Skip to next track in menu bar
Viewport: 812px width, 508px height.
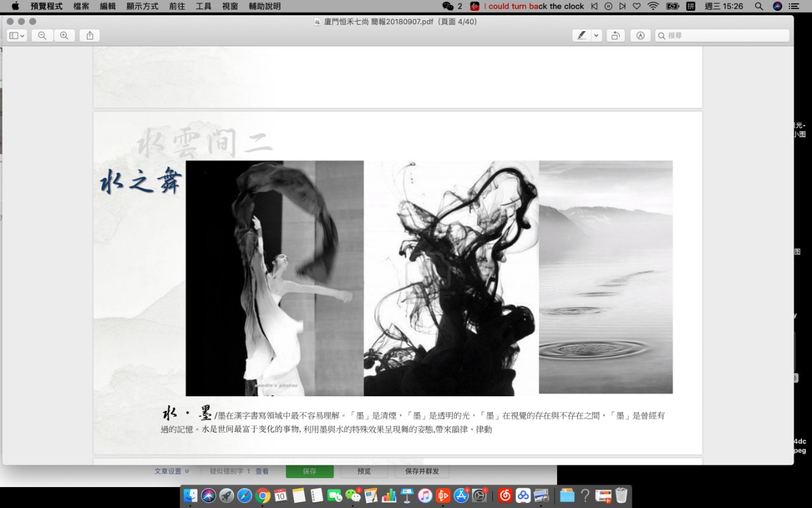pos(622,6)
